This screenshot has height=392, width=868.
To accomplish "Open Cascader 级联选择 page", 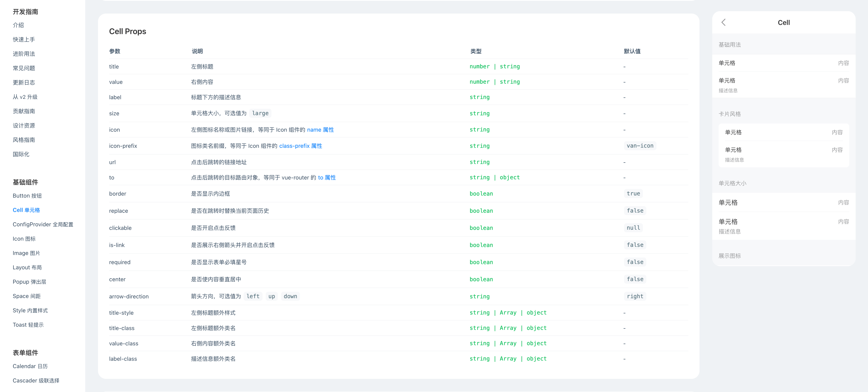I will point(36,381).
